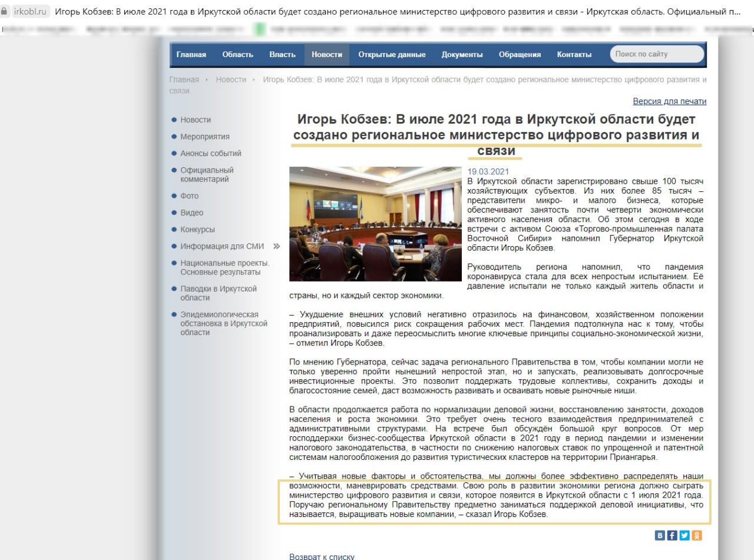This screenshot has width=754, height=560.
Task: Click Новости in the breadcrumb trail
Action: pos(231,79)
